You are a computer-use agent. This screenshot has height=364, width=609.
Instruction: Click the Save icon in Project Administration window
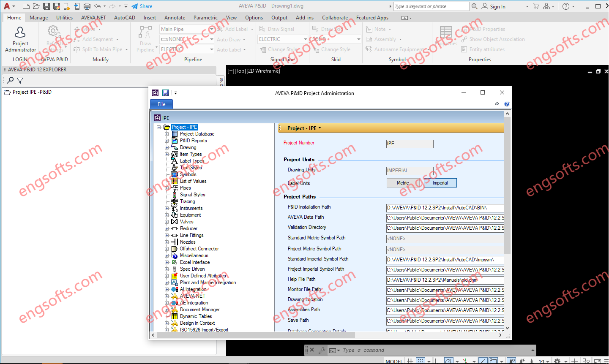(166, 92)
